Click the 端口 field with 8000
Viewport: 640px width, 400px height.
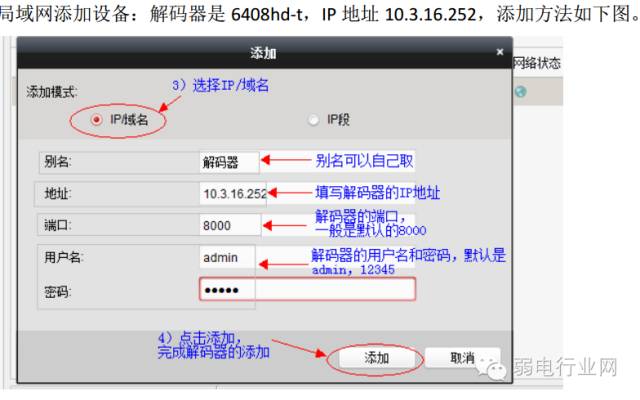coord(230,225)
